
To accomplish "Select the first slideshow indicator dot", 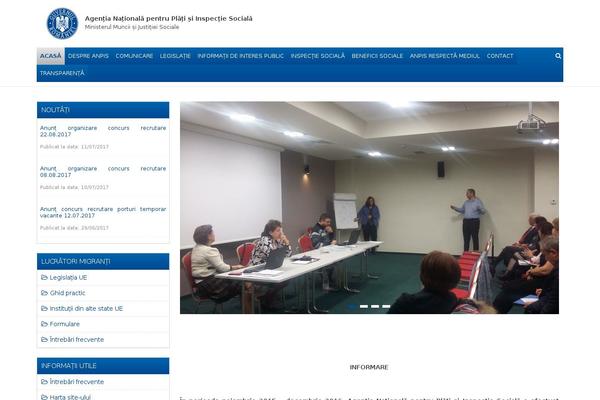I will 352,306.
